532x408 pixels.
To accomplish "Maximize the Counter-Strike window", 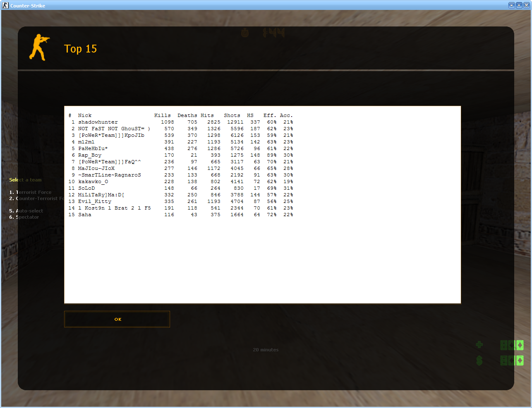I will (x=519, y=5).
